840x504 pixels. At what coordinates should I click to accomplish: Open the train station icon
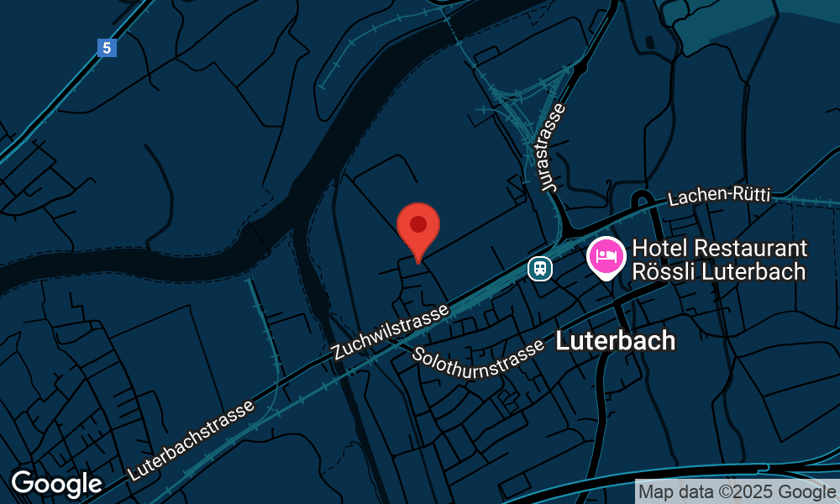pos(540,268)
